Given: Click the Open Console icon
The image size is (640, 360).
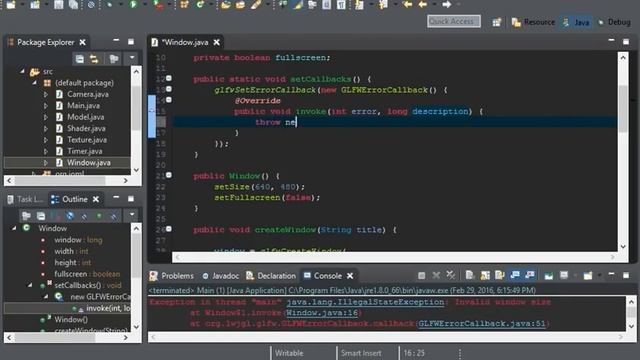Looking at the screenshot, I should tap(588, 276).
